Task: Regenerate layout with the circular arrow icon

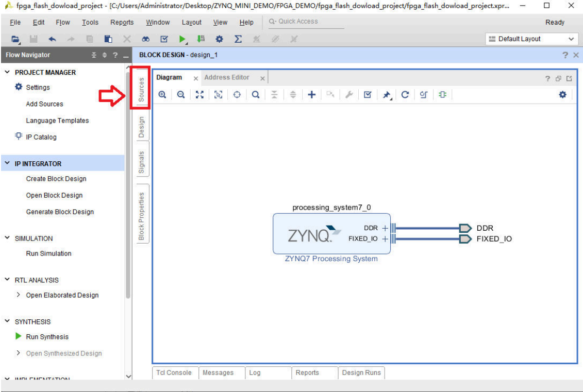Action: (x=405, y=95)
